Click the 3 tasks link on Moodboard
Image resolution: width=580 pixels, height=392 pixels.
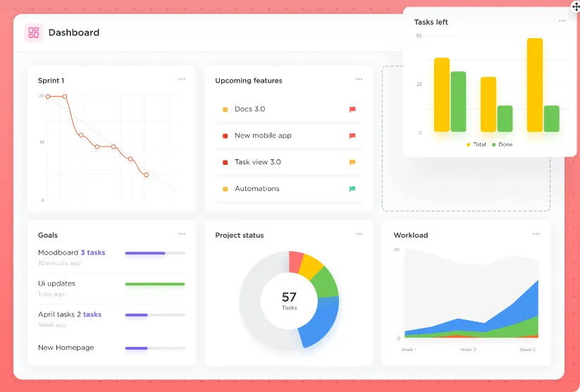[93, 252]
